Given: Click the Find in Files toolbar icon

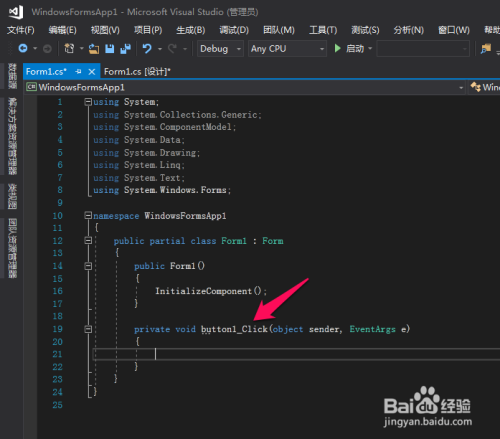Looking at the screenshot, I should [x=486, y=49].
